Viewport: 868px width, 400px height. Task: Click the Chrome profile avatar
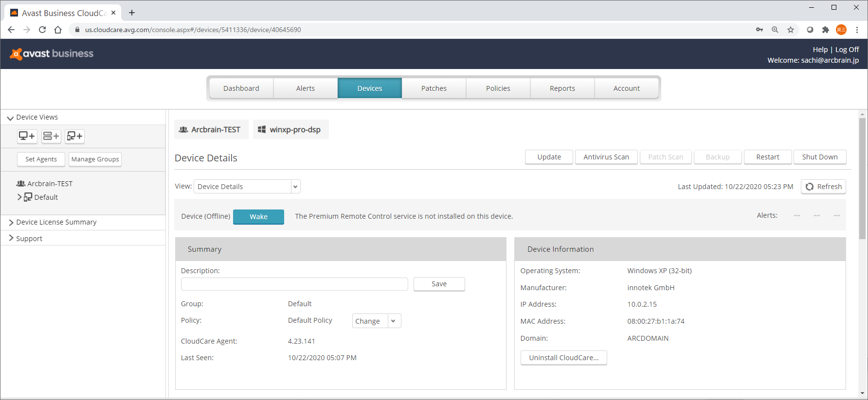click(x=841, y=30)
